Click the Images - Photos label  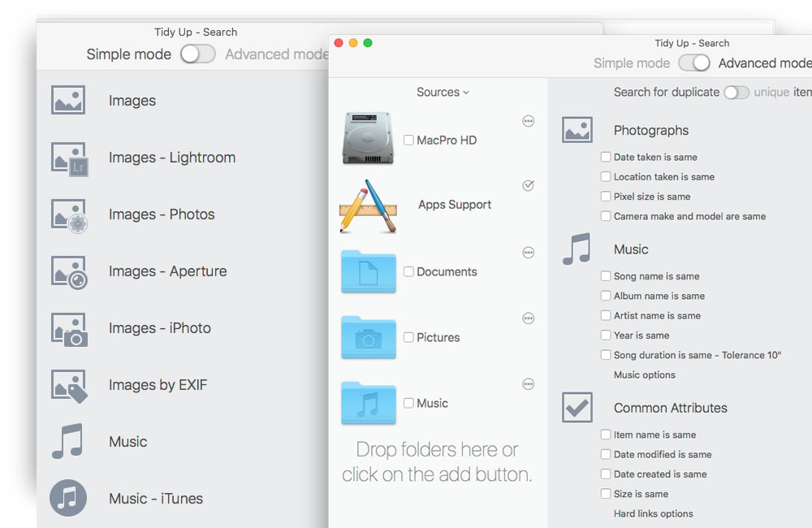pyautogui.click(x=162, y=214)
